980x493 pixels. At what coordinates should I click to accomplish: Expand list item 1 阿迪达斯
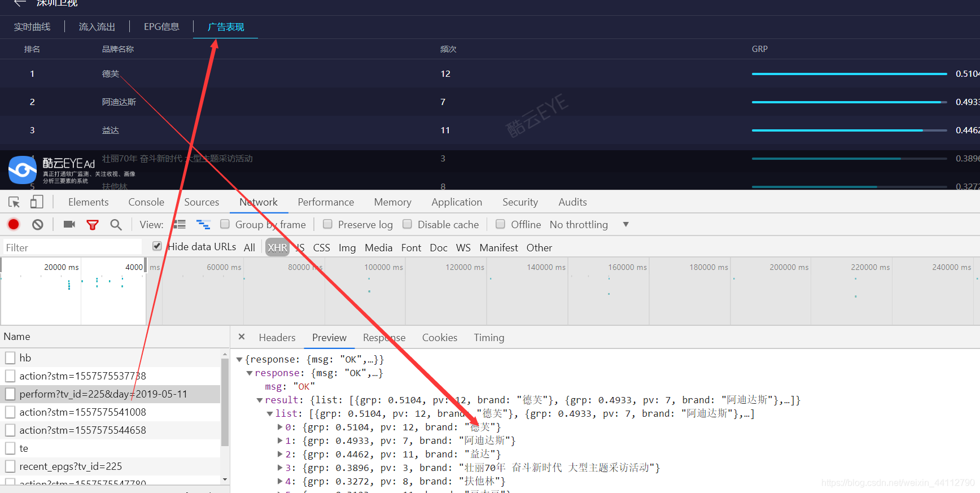click(280, 440)
